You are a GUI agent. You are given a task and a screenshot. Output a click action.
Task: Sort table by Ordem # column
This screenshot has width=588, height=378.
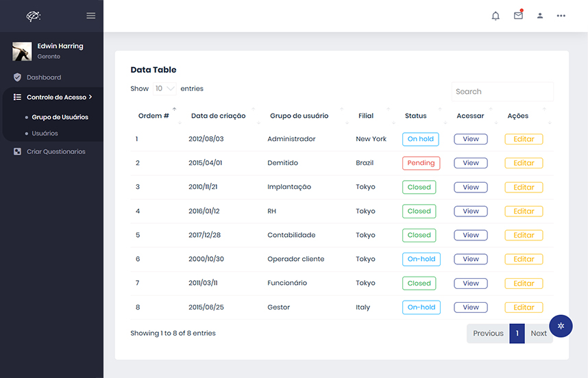point(154,116)
